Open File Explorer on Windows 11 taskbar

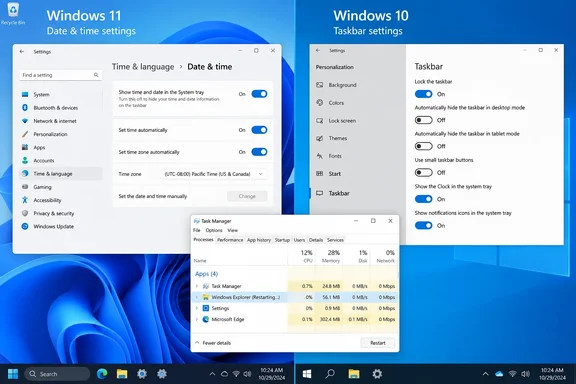tap(122, 374)
